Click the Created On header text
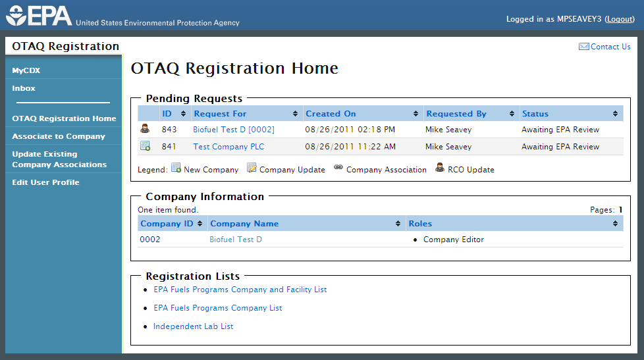 coord(331,114)
